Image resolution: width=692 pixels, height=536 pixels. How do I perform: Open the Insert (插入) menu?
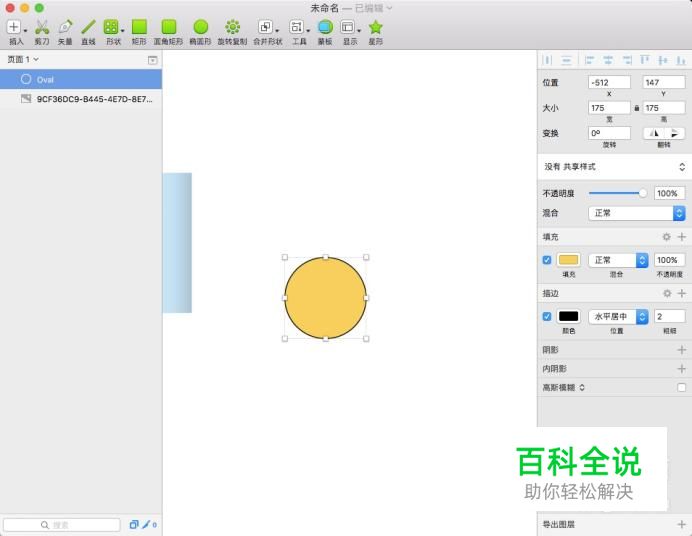coord(16,29)
